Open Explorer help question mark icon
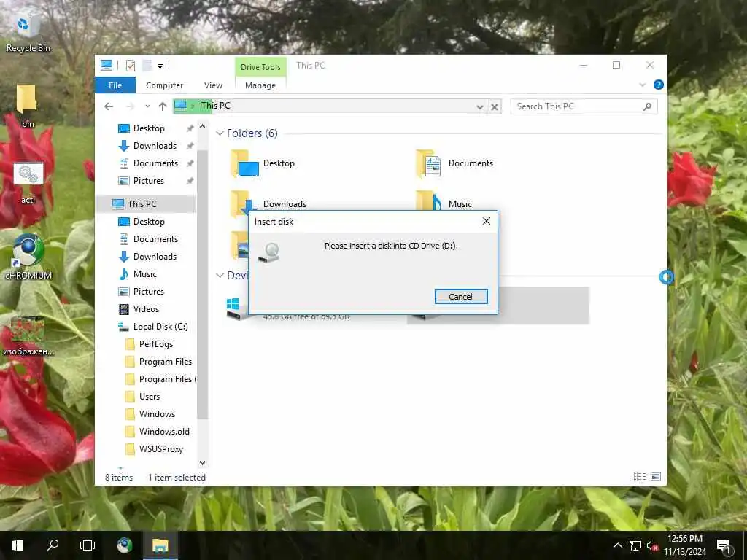 [659, 85]
